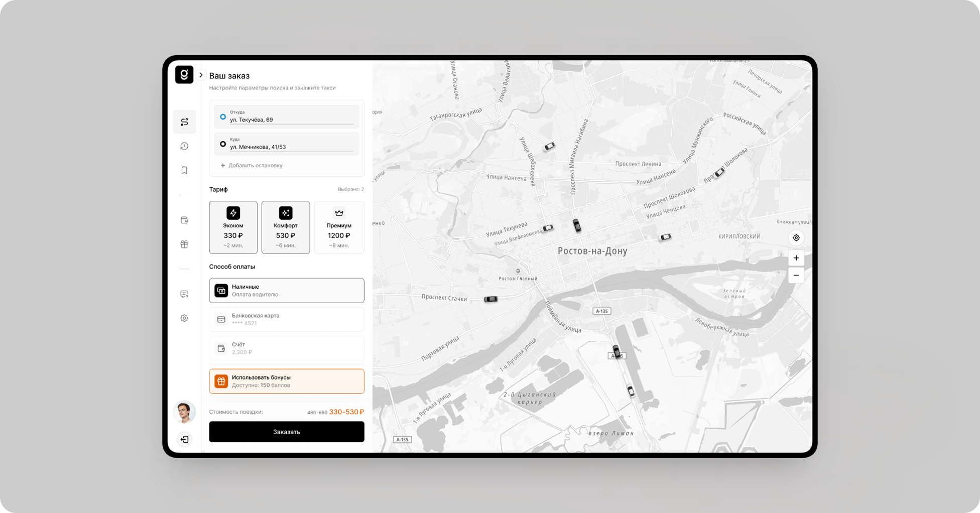Image resolution: width=980 pixels, height=513 pixels.
Task: Open support chat icon in sidebar
Action: click(184, 294)
